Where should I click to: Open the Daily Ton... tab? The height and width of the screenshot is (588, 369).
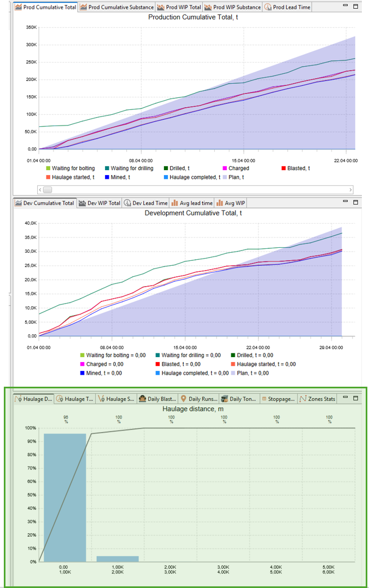point(238,399)
